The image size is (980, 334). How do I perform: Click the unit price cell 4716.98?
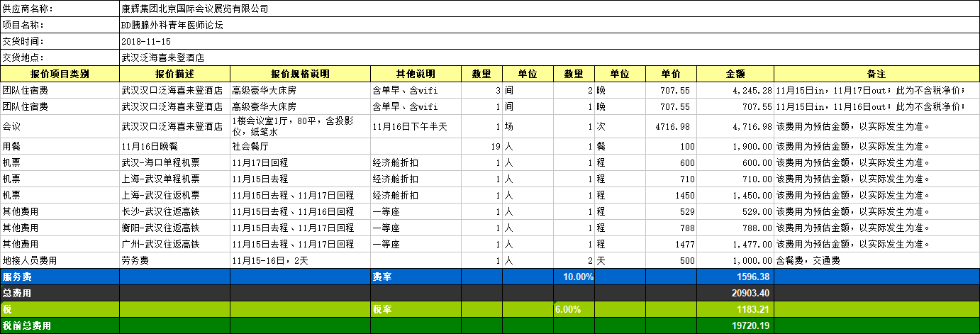[671, 126]
